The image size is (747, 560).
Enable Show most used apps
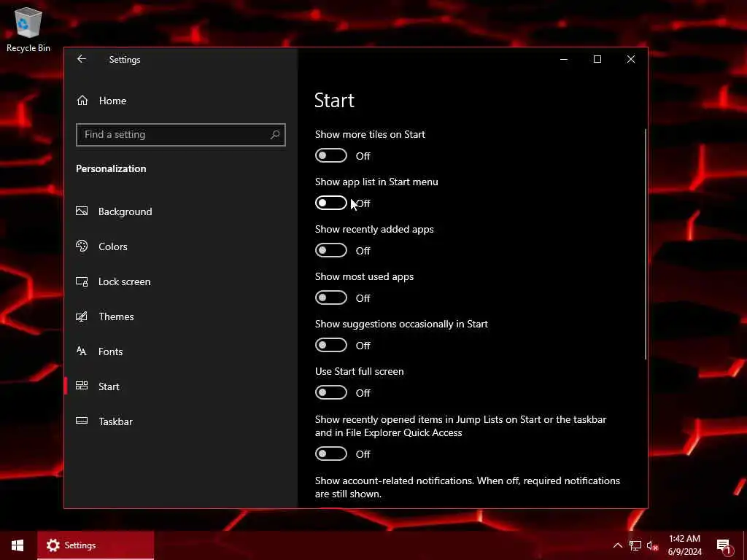[331, 297]
